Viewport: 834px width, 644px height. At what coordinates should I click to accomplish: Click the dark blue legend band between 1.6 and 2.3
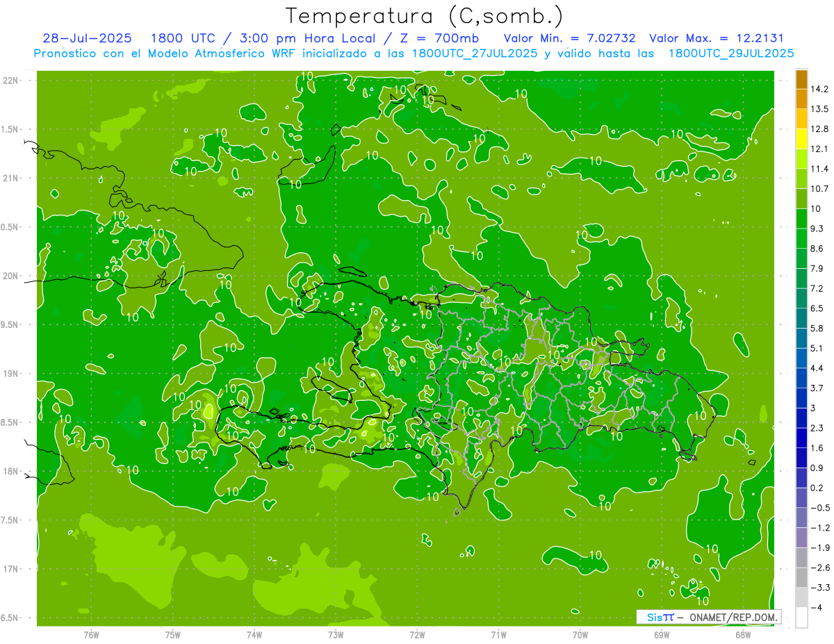pos(801,438)
